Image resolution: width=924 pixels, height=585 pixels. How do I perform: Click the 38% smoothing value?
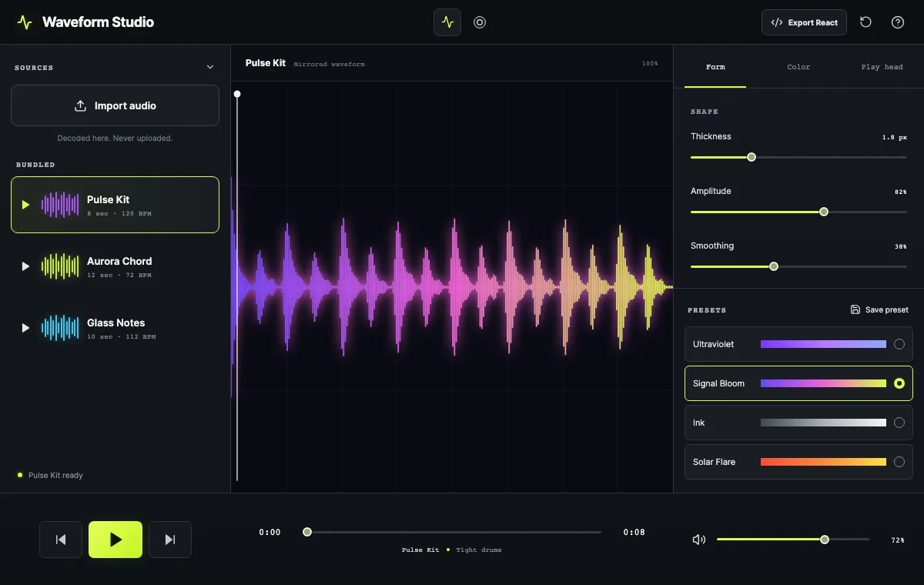coord(900,246)
